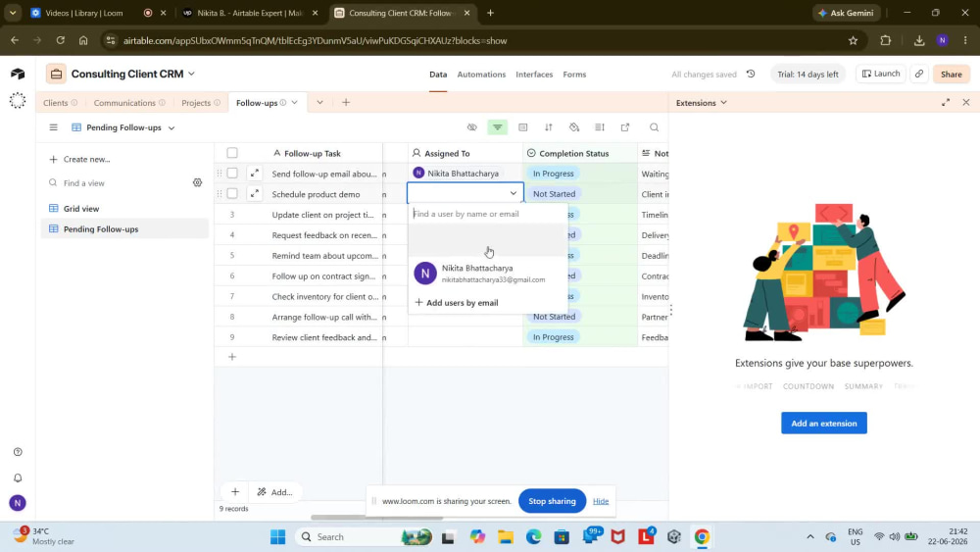Open the hide fields tool
980x552 pixels.
tap(472, 127)
